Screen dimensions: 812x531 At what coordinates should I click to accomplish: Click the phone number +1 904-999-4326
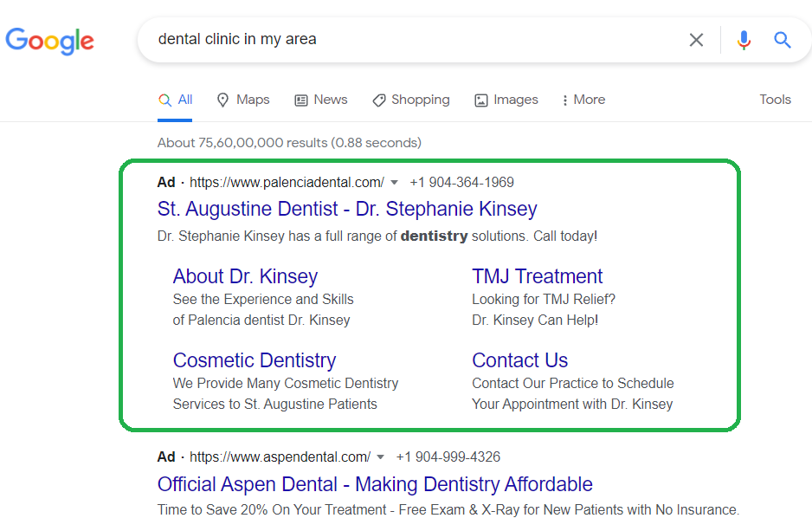point(448,457)
